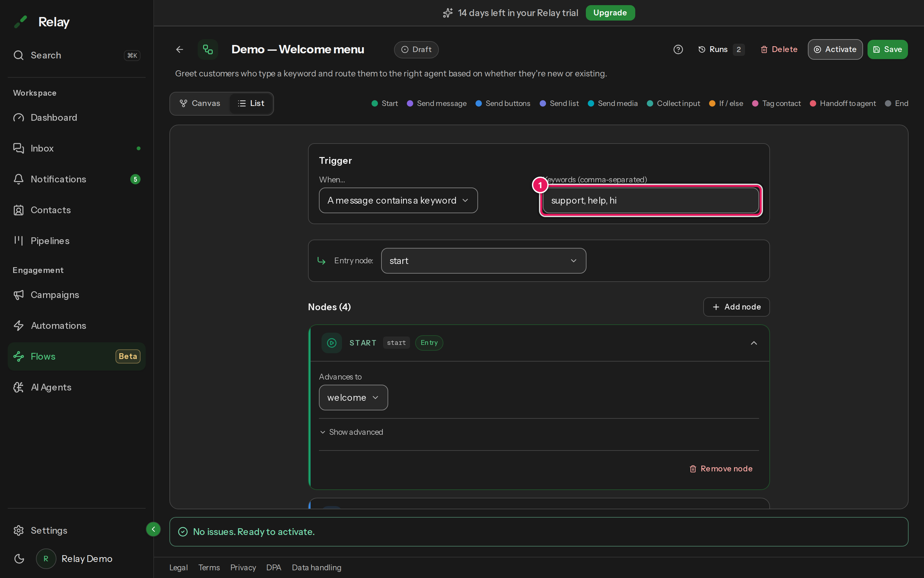Click the Beta badge next to Flows
Screen dimensions: 924x578
click(x=128, y=356)
